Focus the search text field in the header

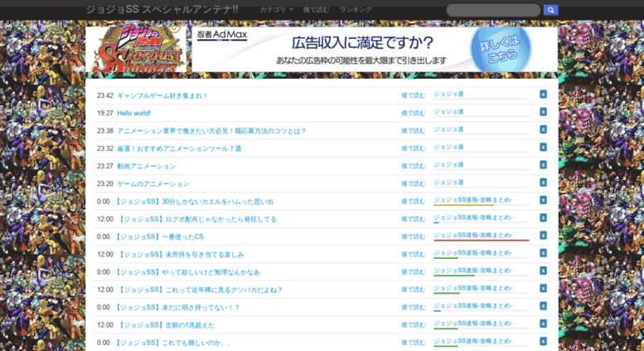(x=493, y=10)
